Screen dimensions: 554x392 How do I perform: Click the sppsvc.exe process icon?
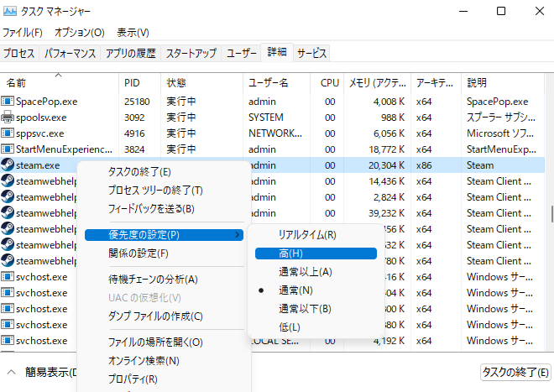click(x=8, y=133)
